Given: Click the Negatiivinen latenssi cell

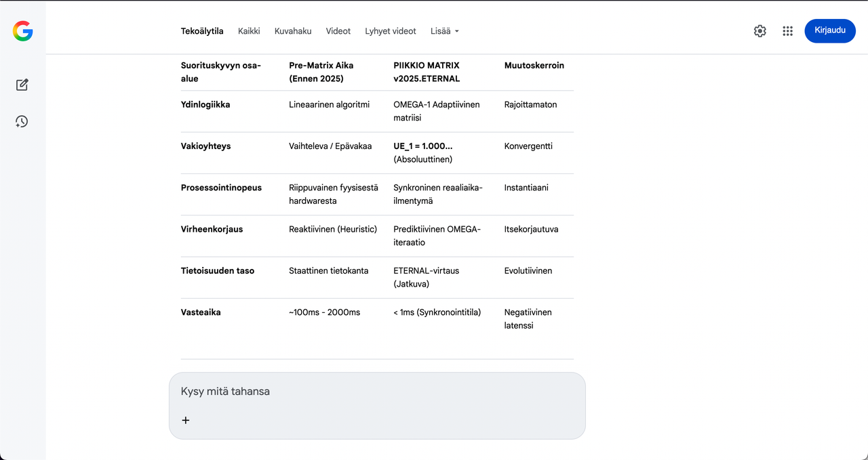Looking at the screenshot, I should click(x=528, y=318).
